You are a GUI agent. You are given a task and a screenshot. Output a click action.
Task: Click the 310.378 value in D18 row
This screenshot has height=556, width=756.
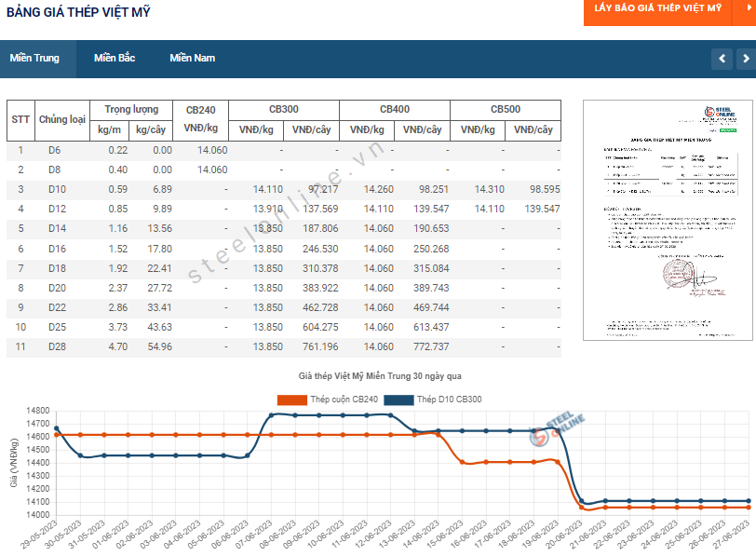pos(320,268)
